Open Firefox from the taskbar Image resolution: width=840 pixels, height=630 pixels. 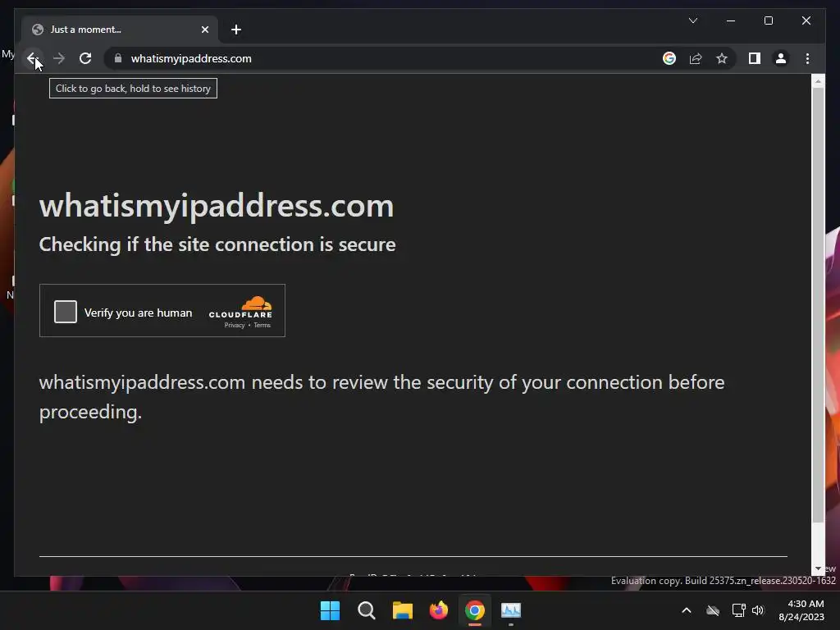439,610
